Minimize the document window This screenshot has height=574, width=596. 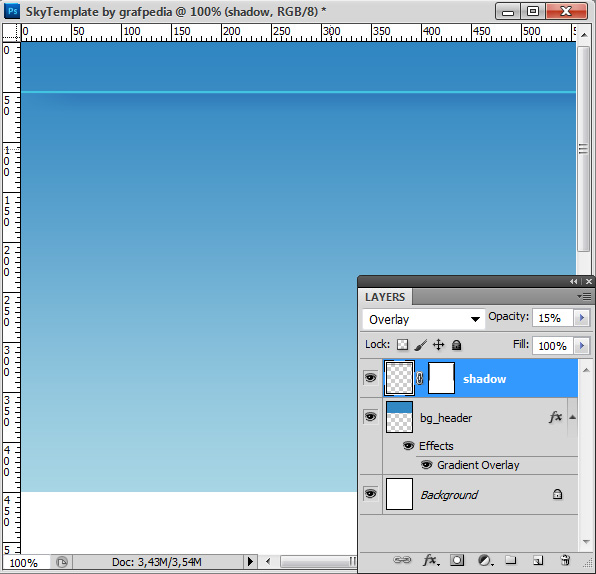(508, 11)
